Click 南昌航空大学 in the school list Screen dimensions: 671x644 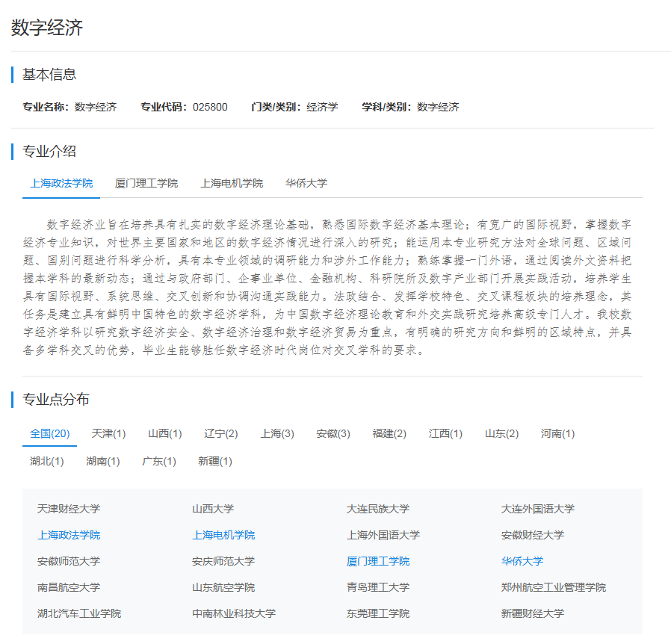pos(69,587)
